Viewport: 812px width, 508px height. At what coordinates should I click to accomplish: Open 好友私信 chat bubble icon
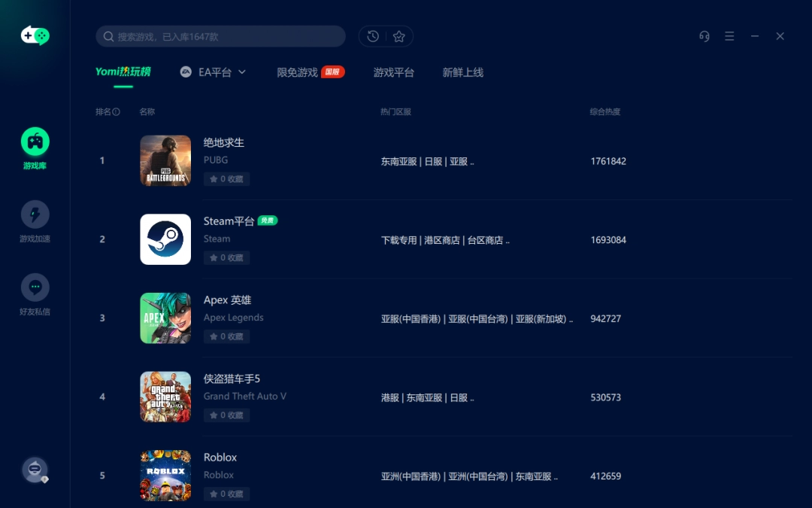pyautogui.click(x=35, y=287)
